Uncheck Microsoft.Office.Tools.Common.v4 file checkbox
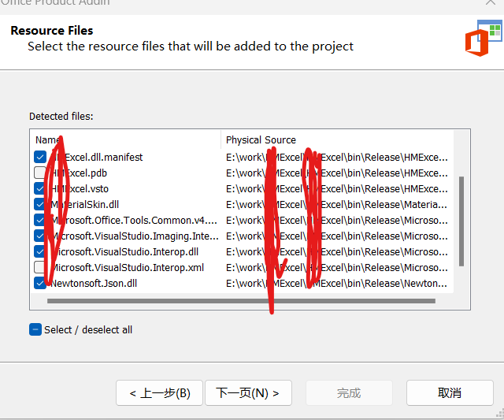The height and width of the screenshot is (420, 504). tap(40, 221)
